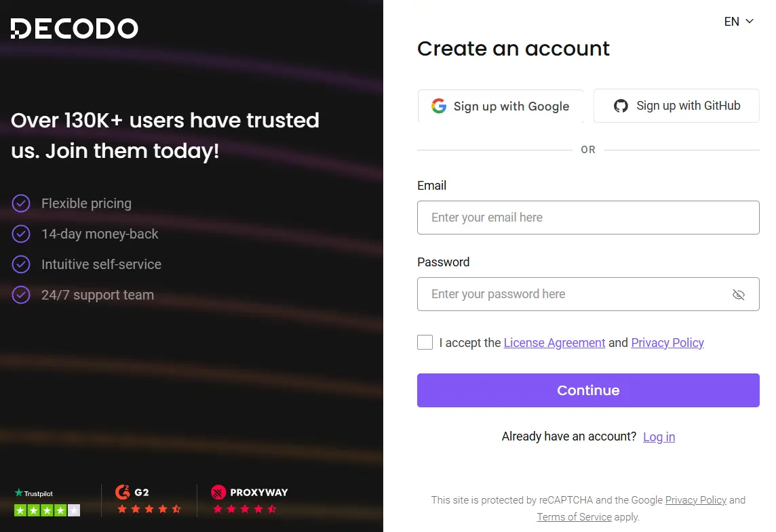Click the Proxyway logo icon
Viewport: 776px width, 532px height.
coord(218,493)
